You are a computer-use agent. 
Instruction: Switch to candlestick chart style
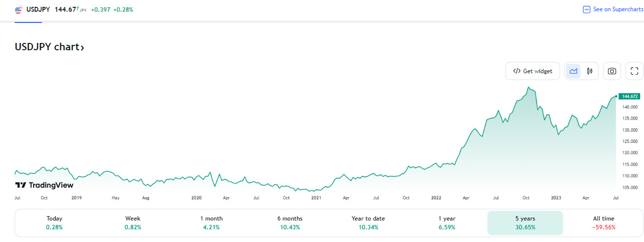[x=590, y=71]
